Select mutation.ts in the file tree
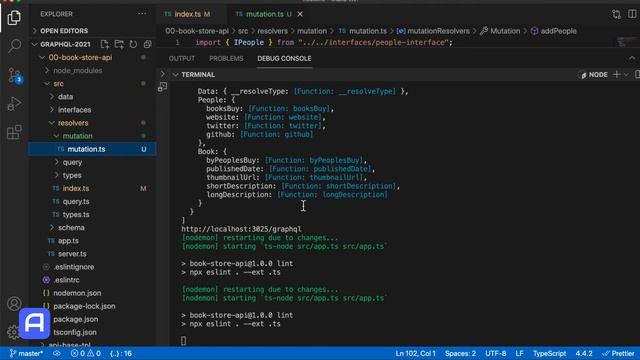This screenshot has width=640, height=360. tap(92, 149)
